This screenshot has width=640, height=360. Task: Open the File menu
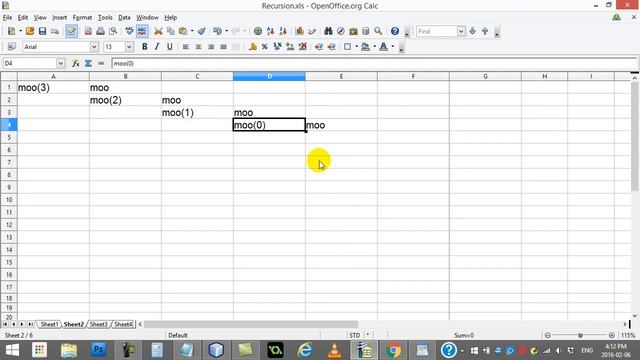(x=7, y=18)
